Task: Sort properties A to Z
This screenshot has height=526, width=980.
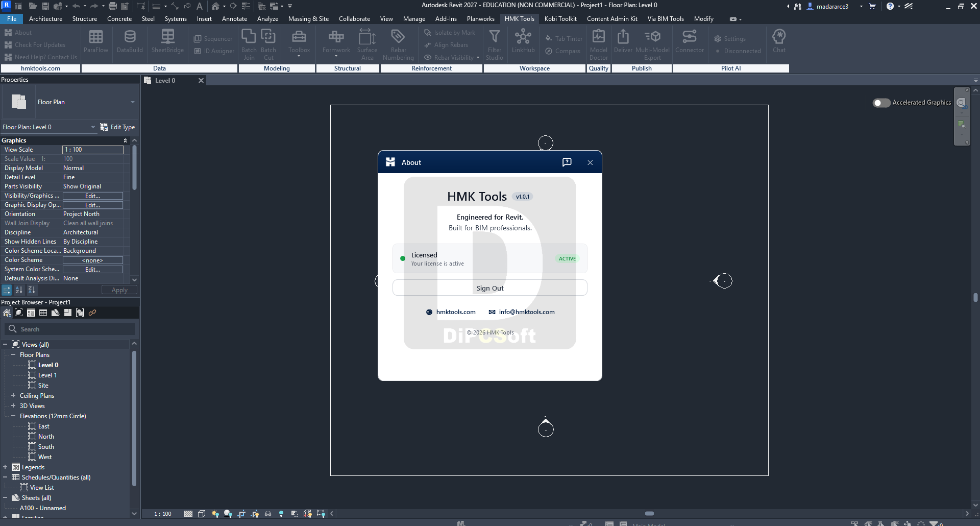Action: pos(19,290)
